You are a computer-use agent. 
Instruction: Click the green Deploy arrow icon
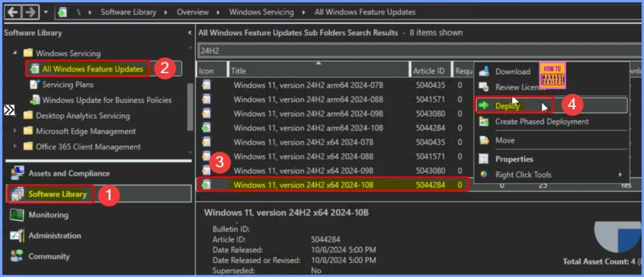tap(484, 106)
